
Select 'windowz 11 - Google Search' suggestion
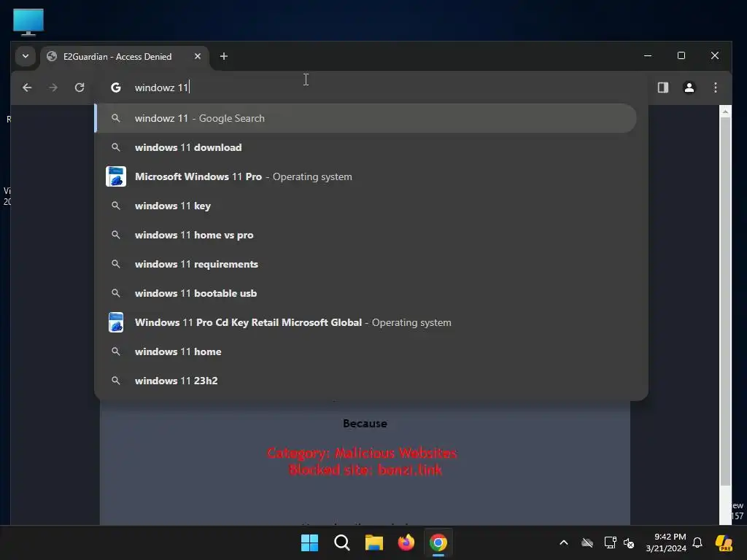(x=365, y=118)
